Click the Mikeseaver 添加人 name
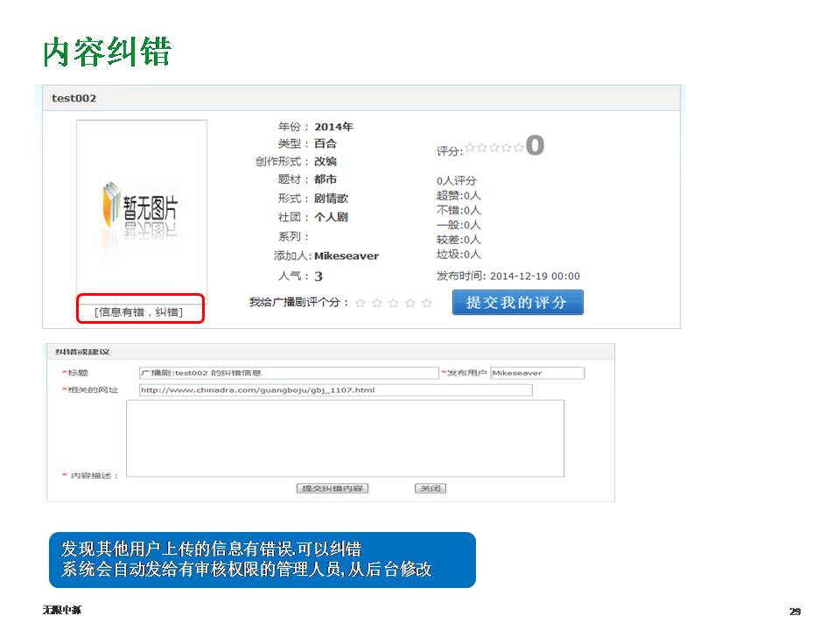 tap(346, 256)
